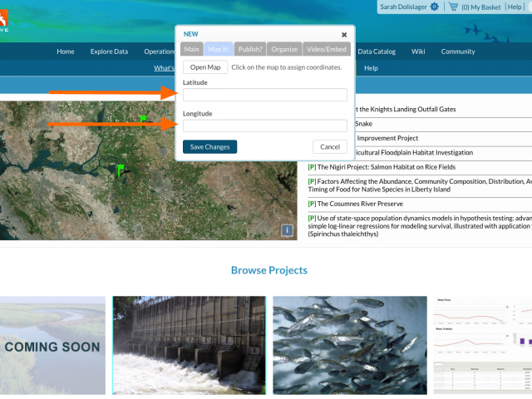Open Help in the top user bar
The width and height of the screenshot is (532, 399).
(515, 7)
